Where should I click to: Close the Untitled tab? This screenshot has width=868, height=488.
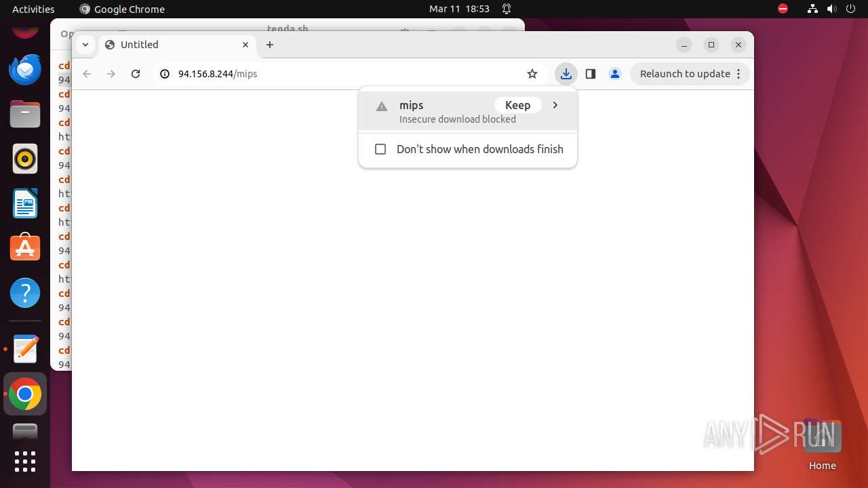point(245,45)
